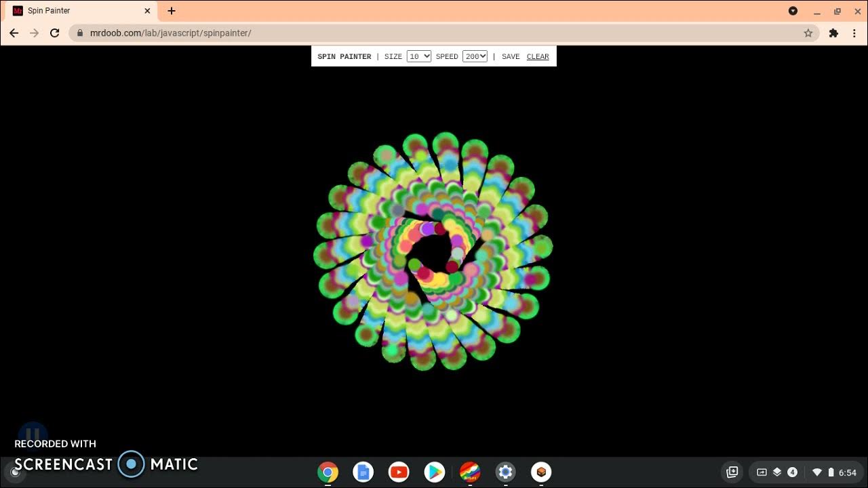This screenshot has height=488, width=868.
Task: Reload the Spin Painter page
Action: [55, 33]
